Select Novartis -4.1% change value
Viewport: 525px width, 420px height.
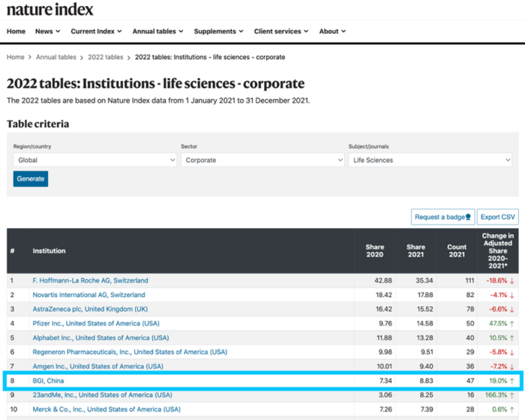[499, 295]
